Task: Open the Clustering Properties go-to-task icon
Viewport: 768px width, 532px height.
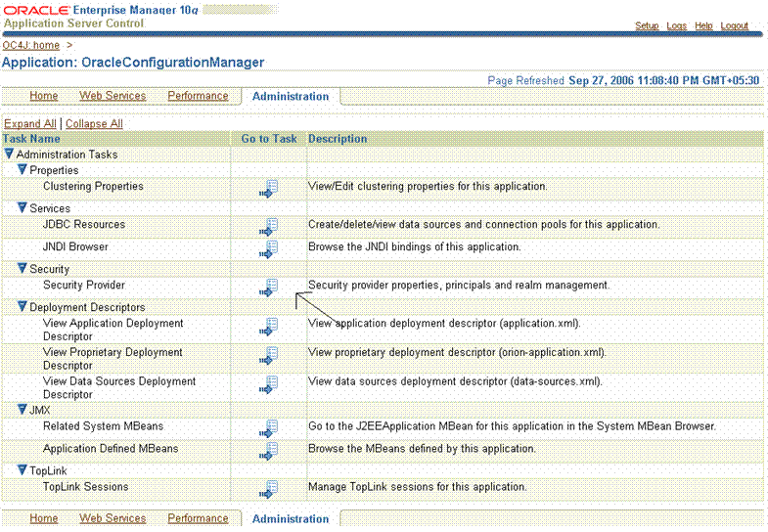Action: point(268,189)
